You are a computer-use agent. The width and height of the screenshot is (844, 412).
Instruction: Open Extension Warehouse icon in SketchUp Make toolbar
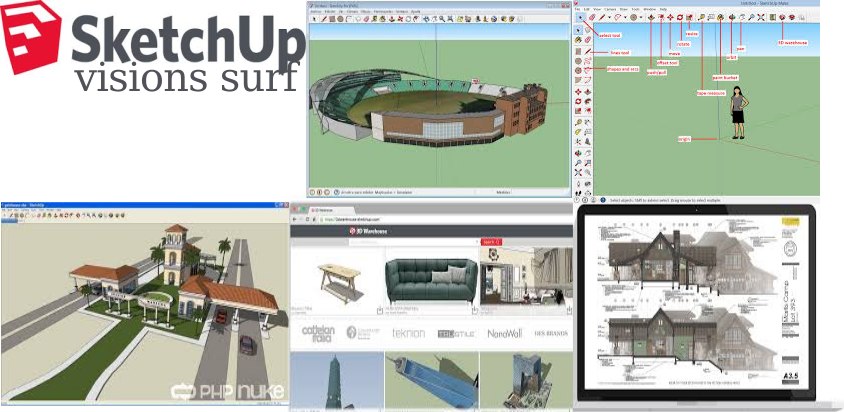(792, 17)
